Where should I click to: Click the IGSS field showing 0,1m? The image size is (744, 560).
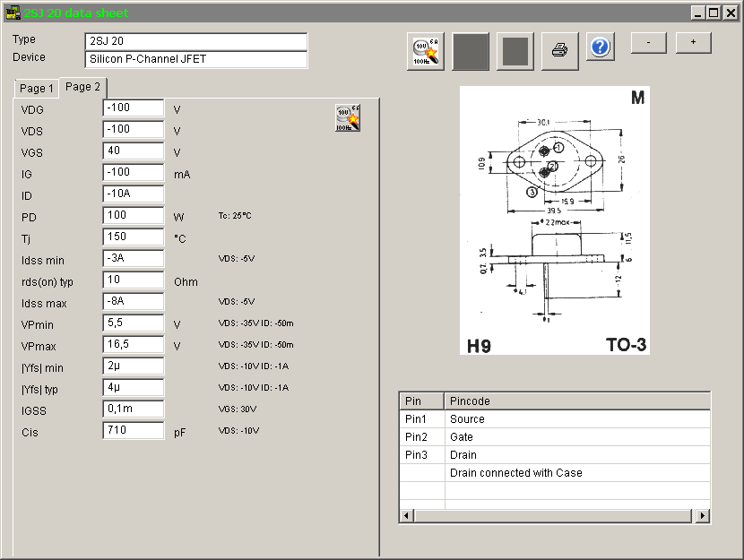(134, 409)
